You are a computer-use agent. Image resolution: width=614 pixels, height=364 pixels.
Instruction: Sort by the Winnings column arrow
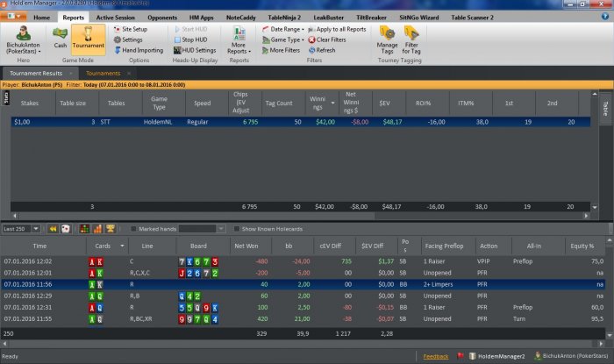point(332,103)
